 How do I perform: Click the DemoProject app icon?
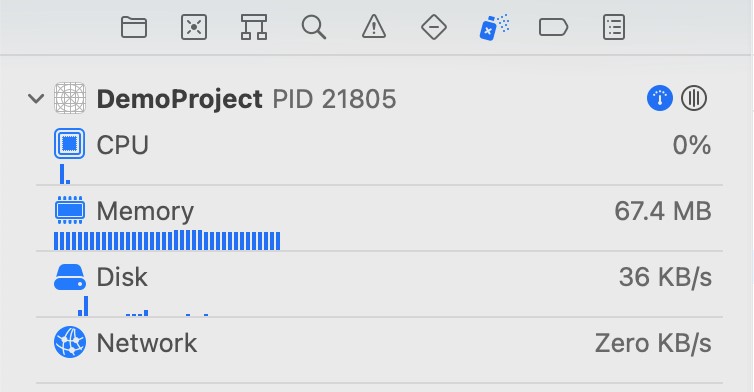pyautogui.click(x=70, y=98)
